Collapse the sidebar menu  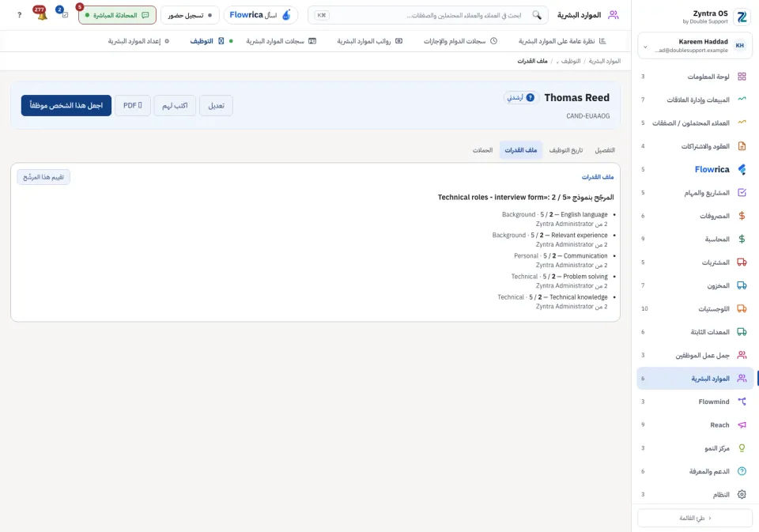click(x=695, y=518)
